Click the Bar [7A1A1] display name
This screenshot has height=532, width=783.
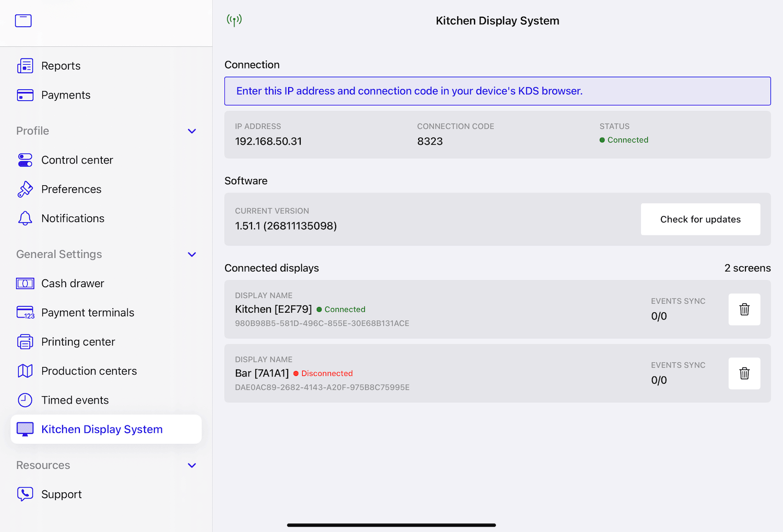pos(262,373)
